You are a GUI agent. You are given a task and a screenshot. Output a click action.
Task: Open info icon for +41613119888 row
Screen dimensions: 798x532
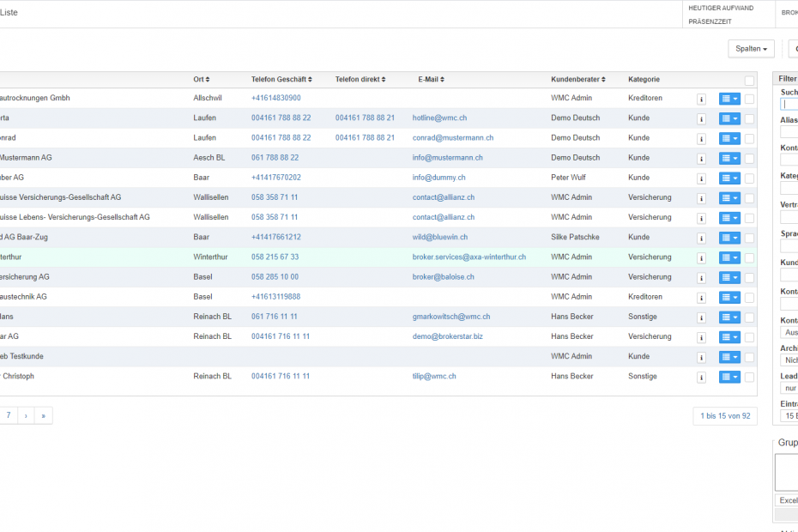pos(701,298)
